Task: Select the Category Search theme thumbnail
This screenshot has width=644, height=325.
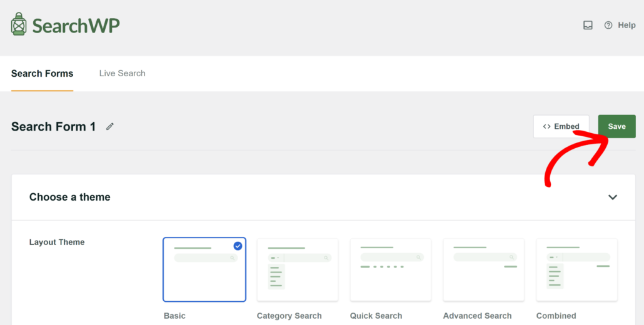Action: point(298,269)
